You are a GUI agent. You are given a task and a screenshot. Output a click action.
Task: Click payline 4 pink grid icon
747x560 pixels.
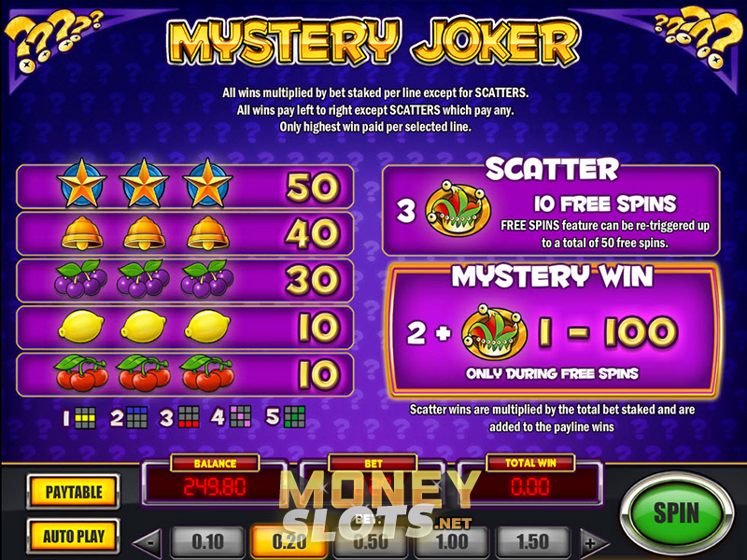tap(240, 416)
